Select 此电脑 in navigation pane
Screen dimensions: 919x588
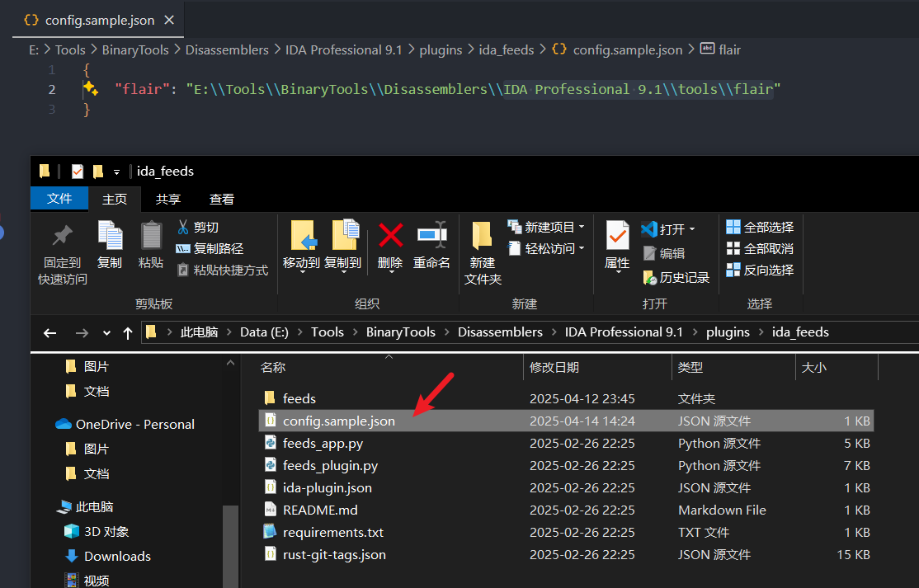pos(85,507)
